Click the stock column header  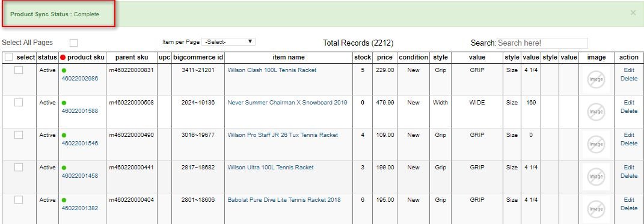[x=362, y=58]
